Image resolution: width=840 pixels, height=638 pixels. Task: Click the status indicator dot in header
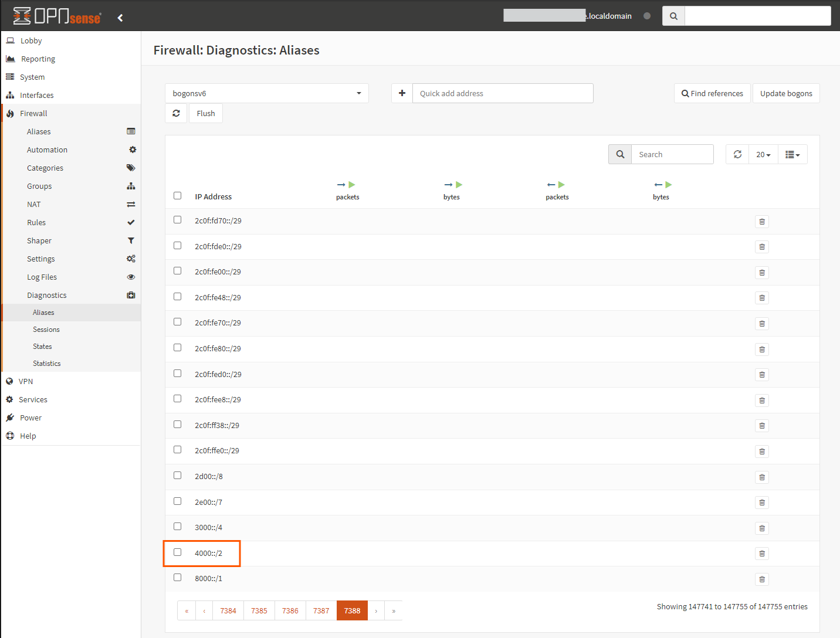click(647, 16)
